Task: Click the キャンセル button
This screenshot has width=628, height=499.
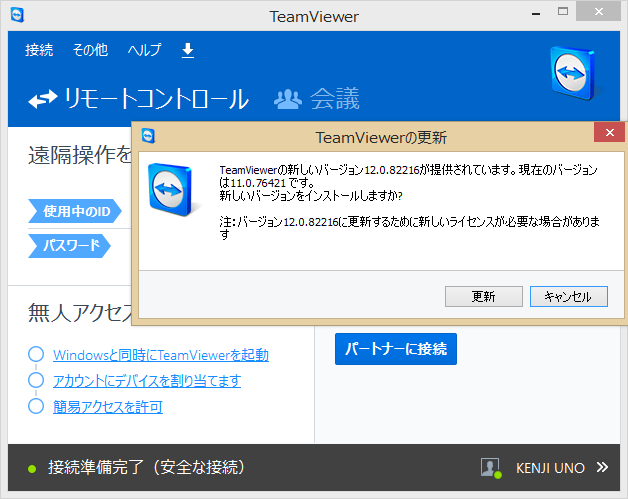Action: 568,296
